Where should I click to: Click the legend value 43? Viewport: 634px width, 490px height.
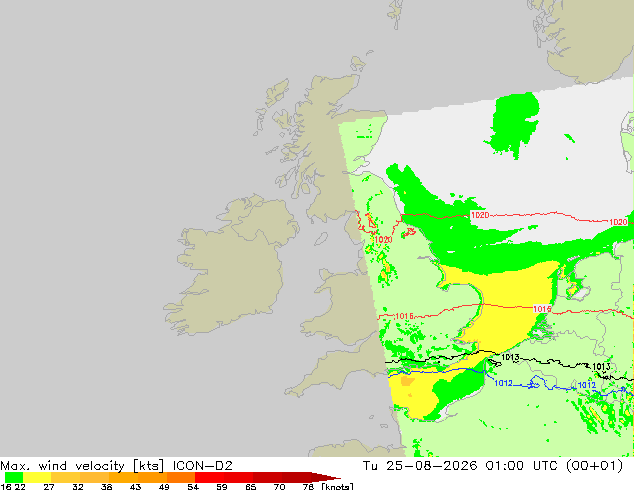point(135,487)
